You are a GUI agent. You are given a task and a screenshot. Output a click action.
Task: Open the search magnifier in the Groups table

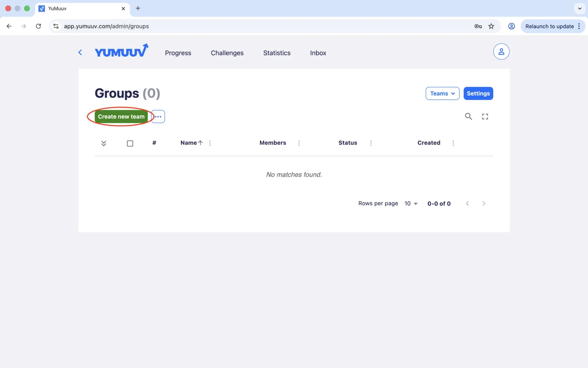[x=468, y=117]
